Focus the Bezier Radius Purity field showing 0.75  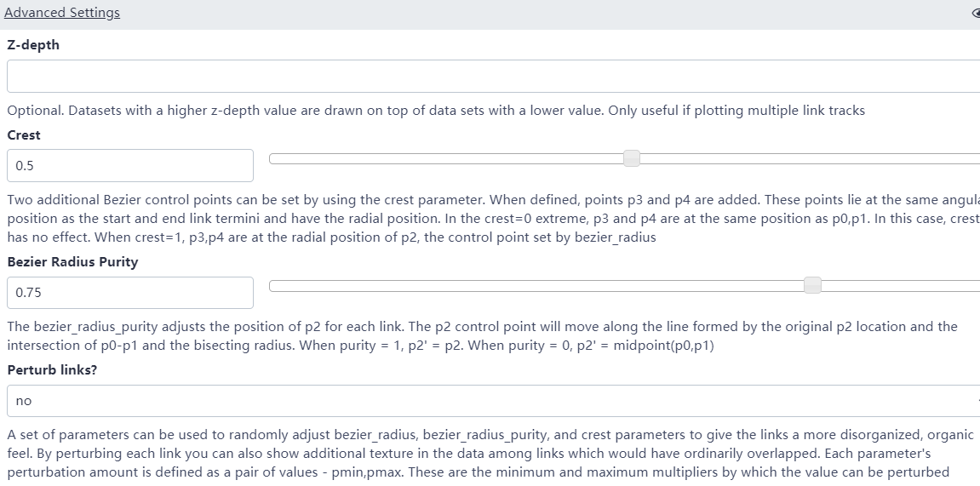(130, 293)
